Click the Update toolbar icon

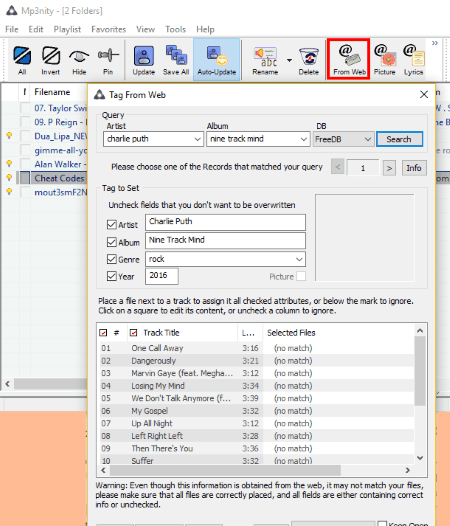[x=144, y=60]
